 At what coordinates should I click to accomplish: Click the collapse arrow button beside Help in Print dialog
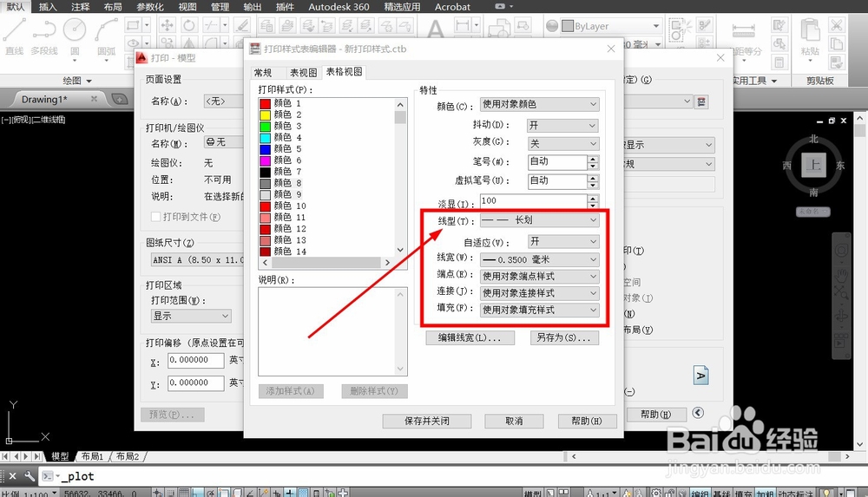click(698, 413)
